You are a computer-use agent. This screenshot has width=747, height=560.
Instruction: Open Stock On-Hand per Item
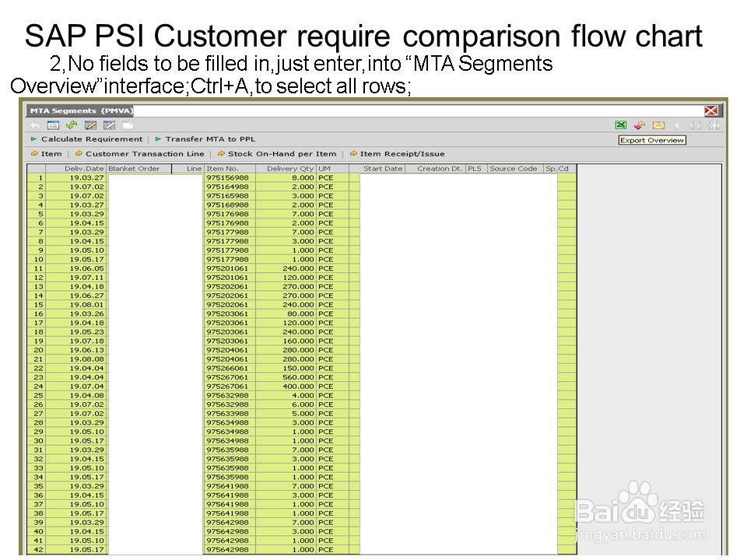click(x=277, y=154)
